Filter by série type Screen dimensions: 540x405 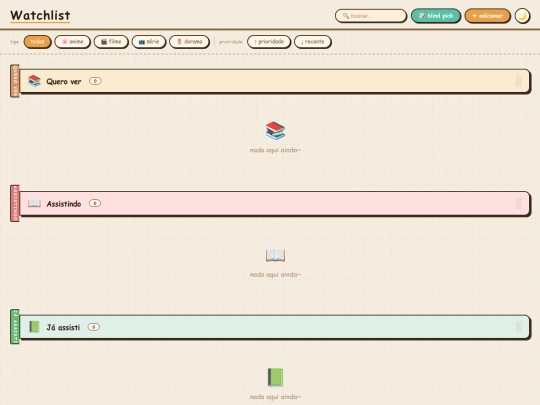click(x=149, y=42)
